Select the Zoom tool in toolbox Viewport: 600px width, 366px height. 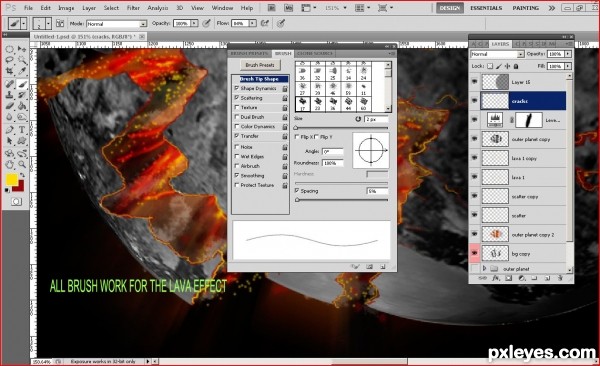22,165
